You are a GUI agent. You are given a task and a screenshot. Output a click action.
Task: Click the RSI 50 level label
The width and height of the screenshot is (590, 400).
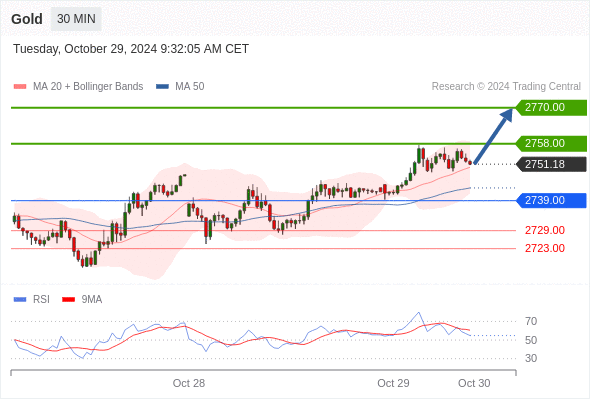coord(531,340)
